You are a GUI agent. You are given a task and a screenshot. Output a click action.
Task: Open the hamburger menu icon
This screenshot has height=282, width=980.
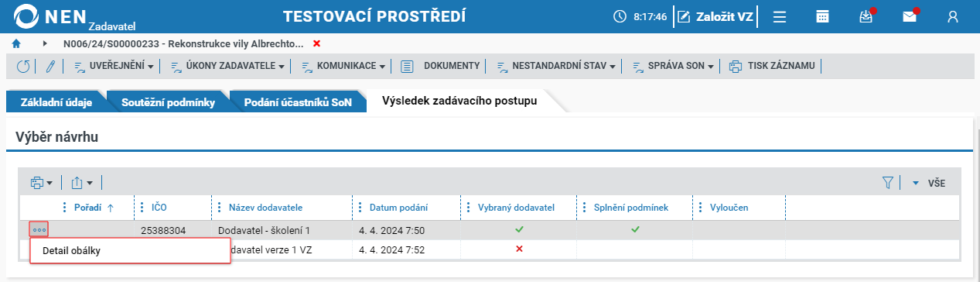[x=780, y=16]
